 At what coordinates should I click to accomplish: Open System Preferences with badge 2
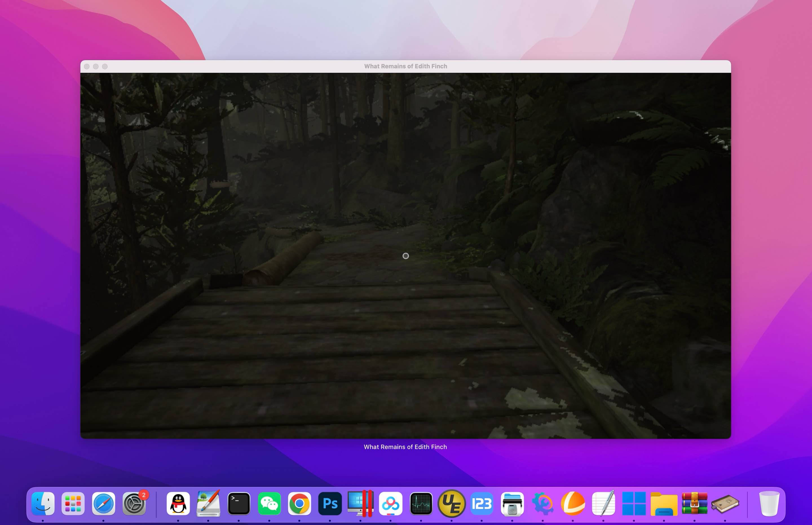[134, 503]
